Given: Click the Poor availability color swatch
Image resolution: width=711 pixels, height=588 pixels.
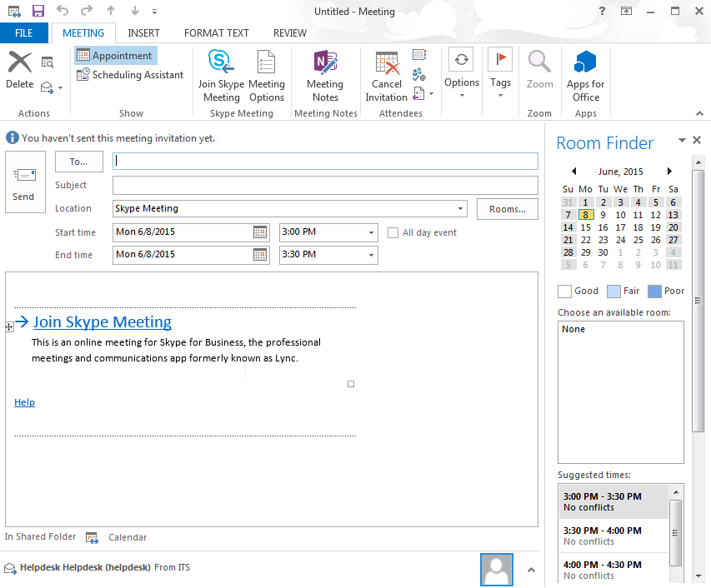Looking at the screenshot, I should point(654,292).
